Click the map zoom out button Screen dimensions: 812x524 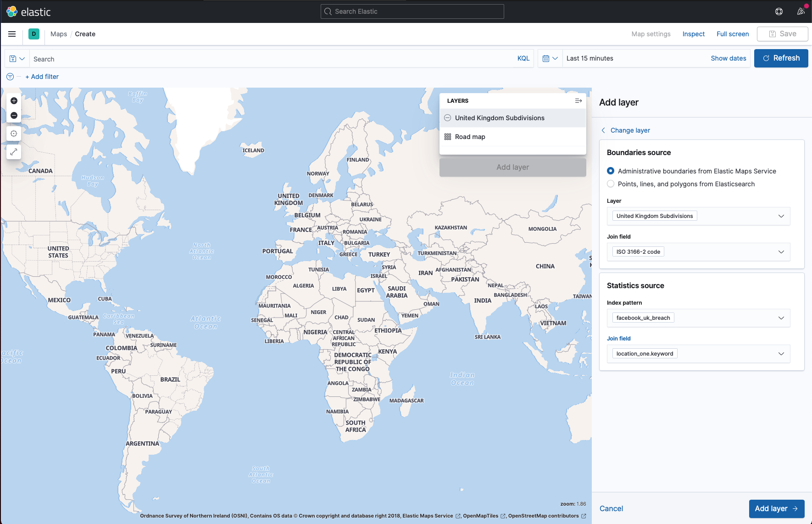tap(14, 116)
